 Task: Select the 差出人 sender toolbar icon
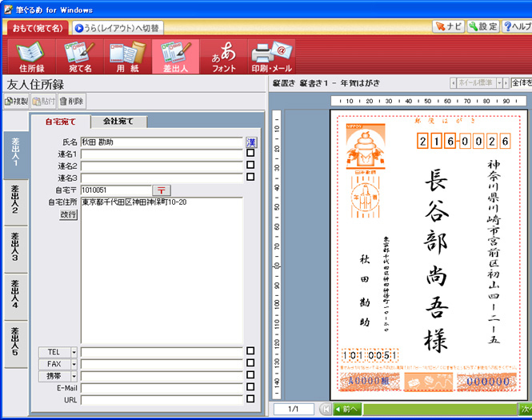tap(174, 56)
